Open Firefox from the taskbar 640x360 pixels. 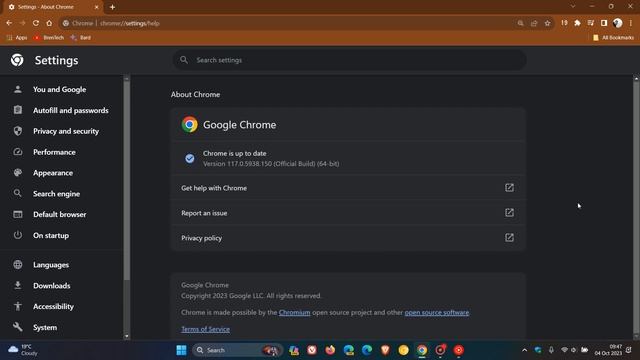click(x=330, y=350)
